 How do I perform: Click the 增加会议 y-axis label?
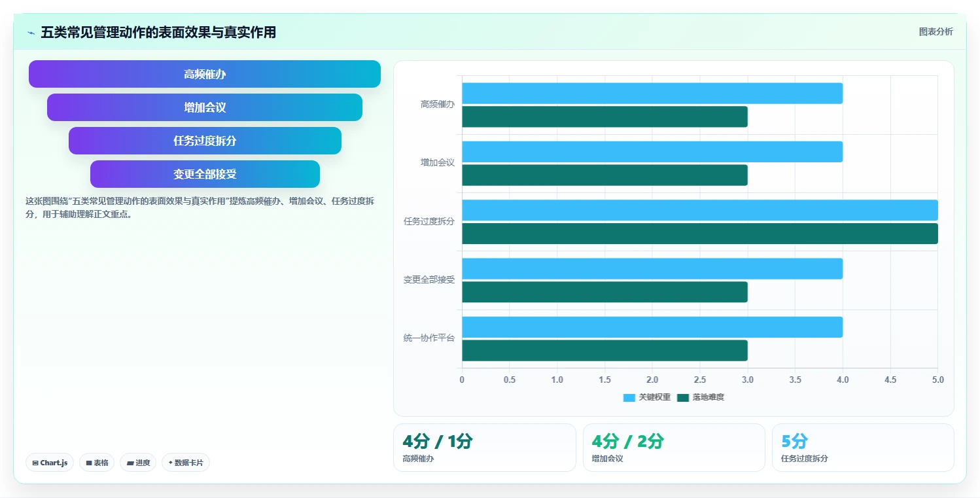pos(438,163)
